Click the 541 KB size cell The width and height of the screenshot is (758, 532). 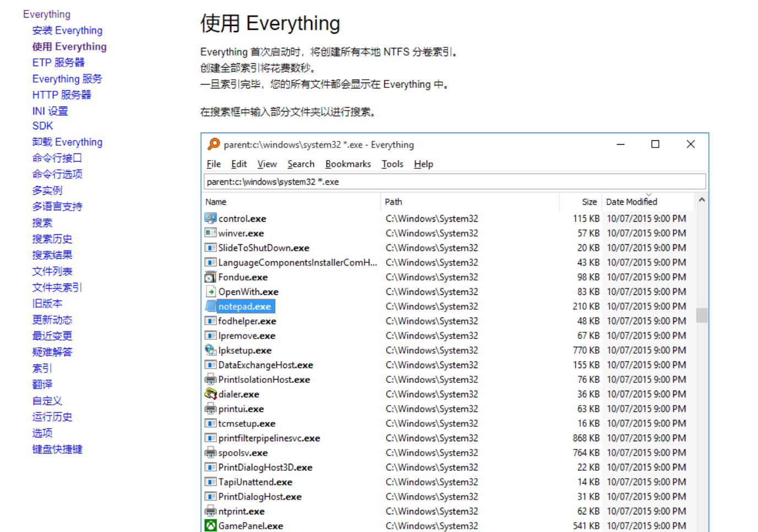click(x=586, y=526)
